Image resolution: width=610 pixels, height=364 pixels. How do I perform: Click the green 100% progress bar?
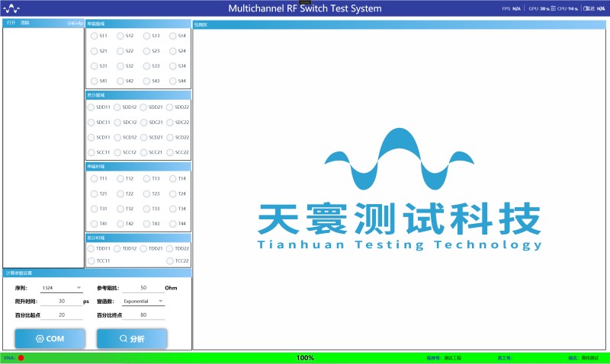(x=305, y=358)
